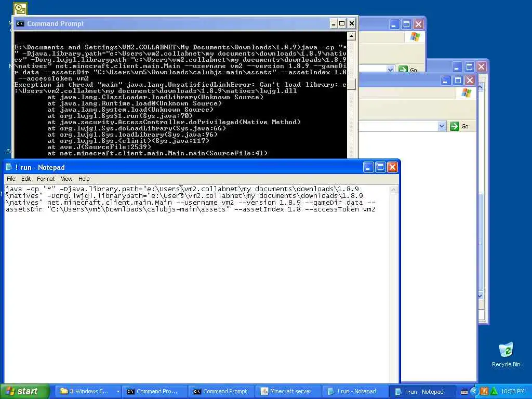Show hidden tray icons with the chevron
532x399 pixels.
pos(474,392)
